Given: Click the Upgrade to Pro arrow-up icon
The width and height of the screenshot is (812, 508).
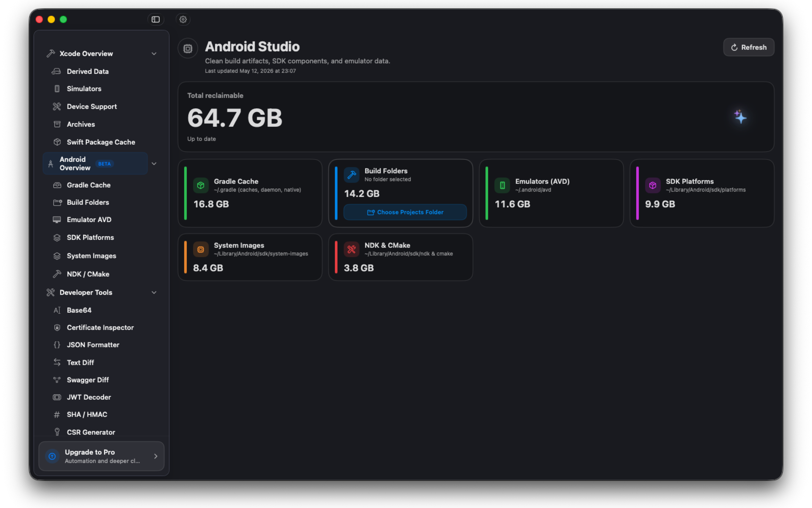Looking at the screenshot, I should [x=52, y=456].
